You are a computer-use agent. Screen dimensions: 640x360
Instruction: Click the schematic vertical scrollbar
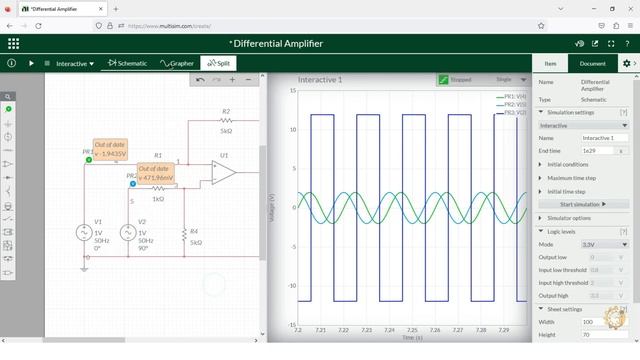point(263,203)
